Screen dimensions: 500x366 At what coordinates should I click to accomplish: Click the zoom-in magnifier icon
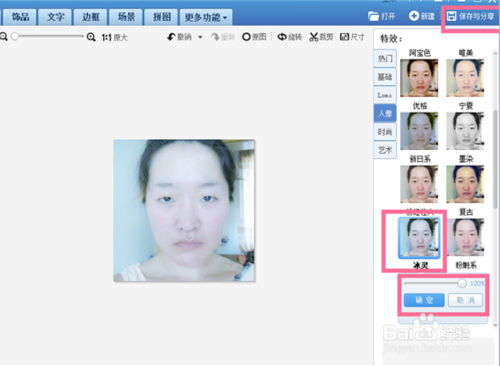[91, 37]
